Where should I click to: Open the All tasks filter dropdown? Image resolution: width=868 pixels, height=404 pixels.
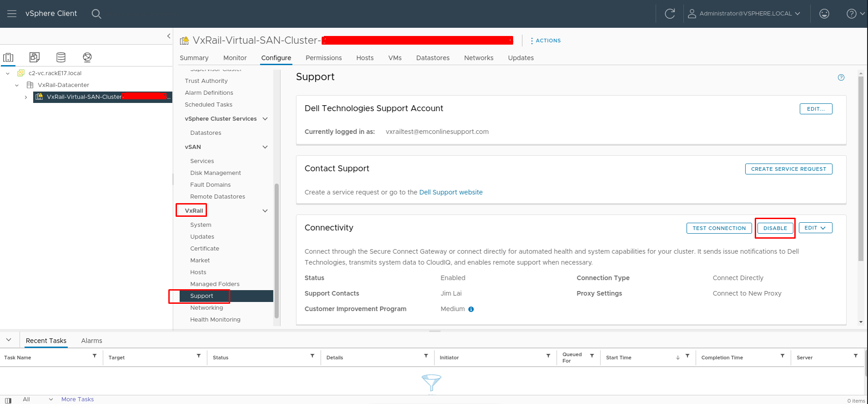pos(38,399)
